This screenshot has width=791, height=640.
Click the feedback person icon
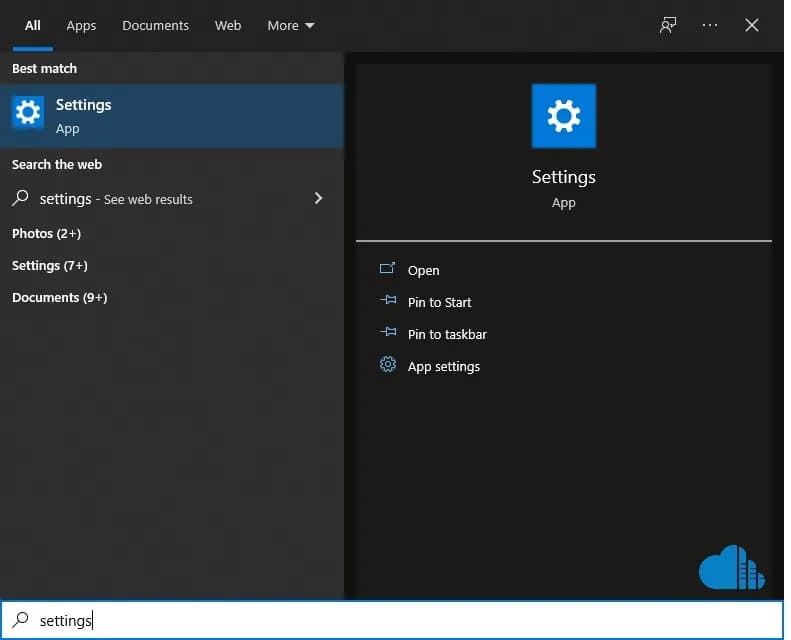click(x=668, y=25)
